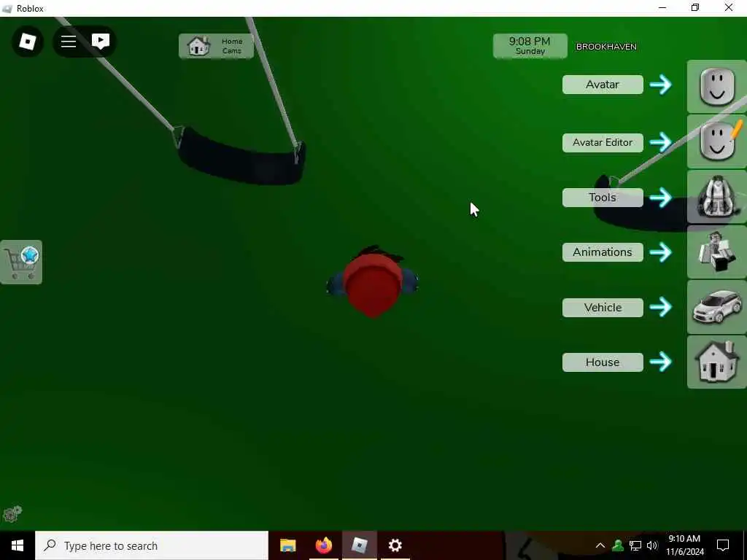
Task: Open the Windows Start menu
Action: (x=18, y=545)
